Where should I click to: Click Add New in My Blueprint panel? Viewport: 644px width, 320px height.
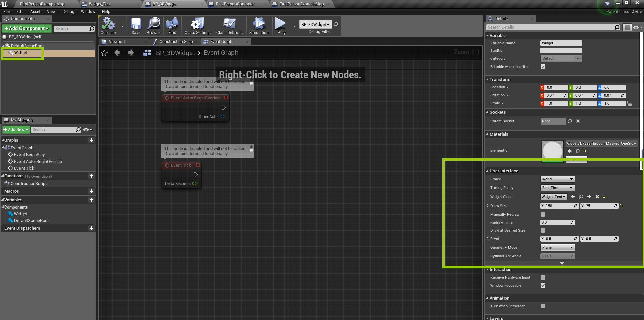pos(15,129)
